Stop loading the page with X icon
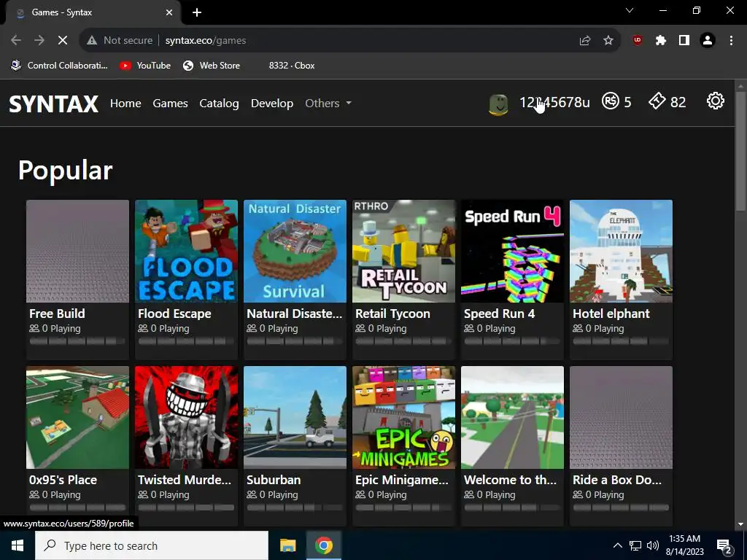747x560 pixels. point(63,41)
